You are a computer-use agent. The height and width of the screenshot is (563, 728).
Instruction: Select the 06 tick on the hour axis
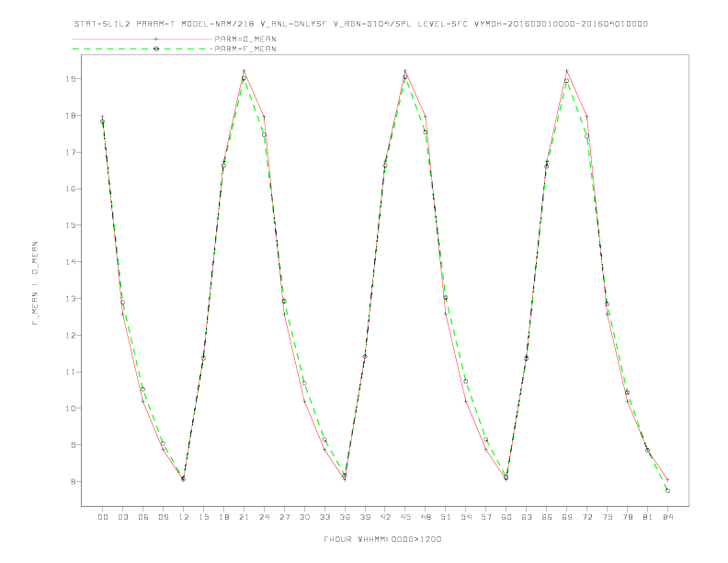tap(143, 517)
